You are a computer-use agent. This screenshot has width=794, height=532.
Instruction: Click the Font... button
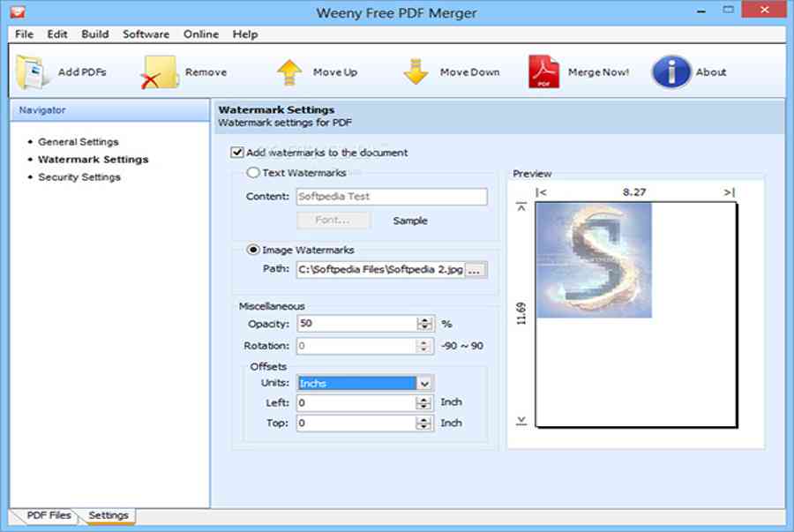333,221
